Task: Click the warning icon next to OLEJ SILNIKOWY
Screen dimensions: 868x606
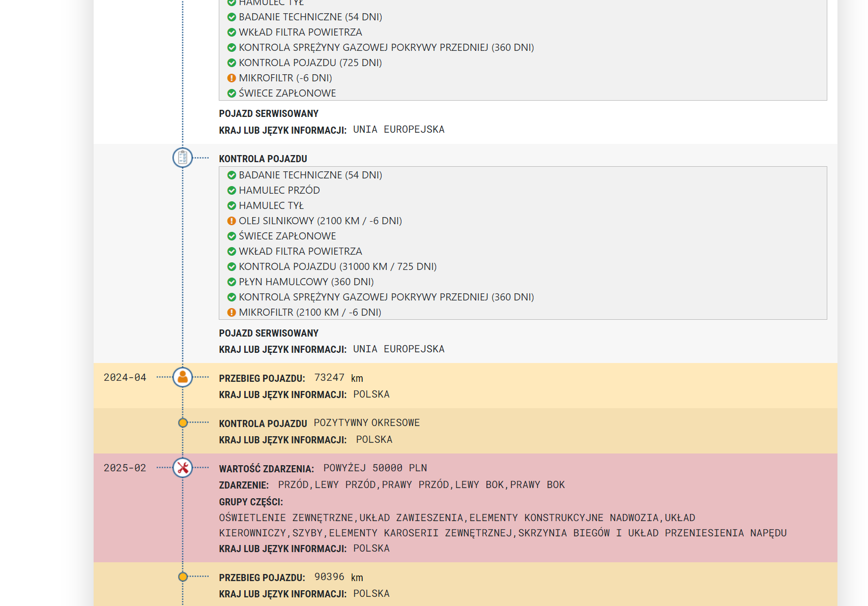Action: pos(232,221)
